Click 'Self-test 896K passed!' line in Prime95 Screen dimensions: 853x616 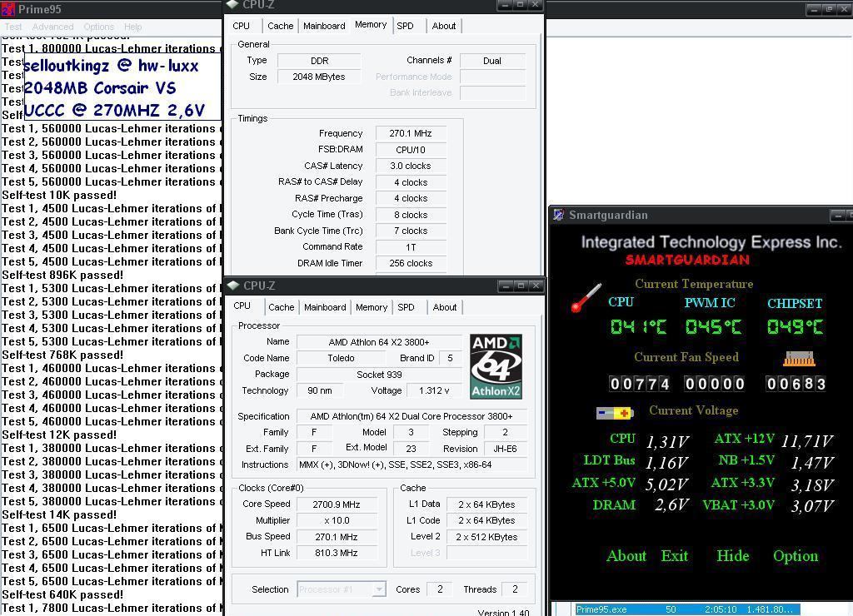coord(62,275)
